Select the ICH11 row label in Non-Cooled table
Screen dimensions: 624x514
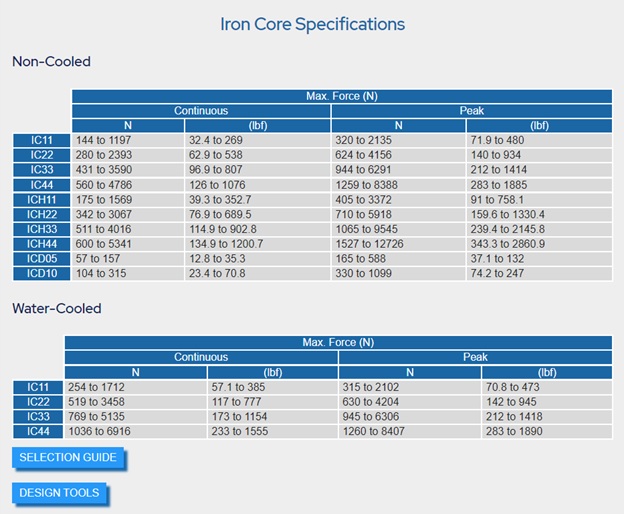click(42, 200)
